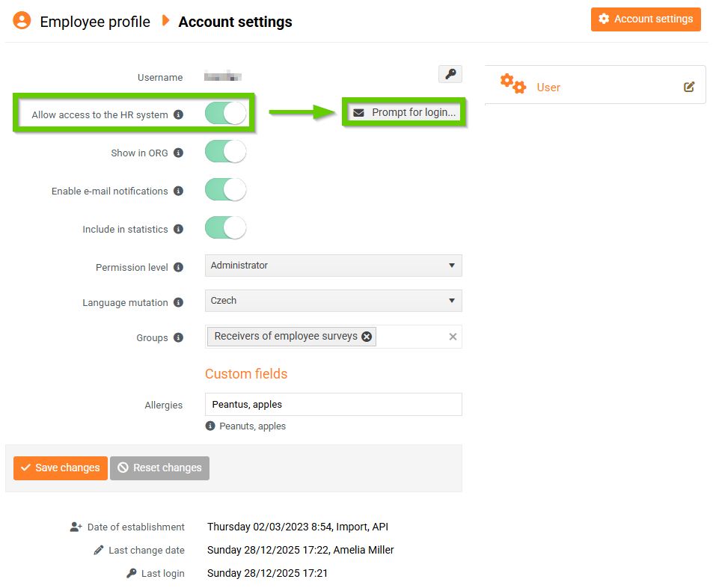Open the Permission level dropdown
This screenshot has height=588, width=713.
pos(333,266)
